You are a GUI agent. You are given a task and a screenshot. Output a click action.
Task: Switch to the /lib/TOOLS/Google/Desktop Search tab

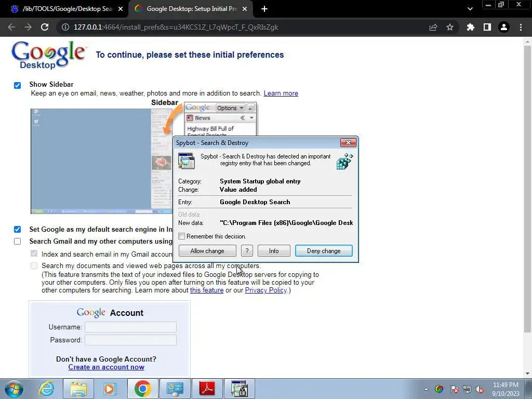point(64,9)
